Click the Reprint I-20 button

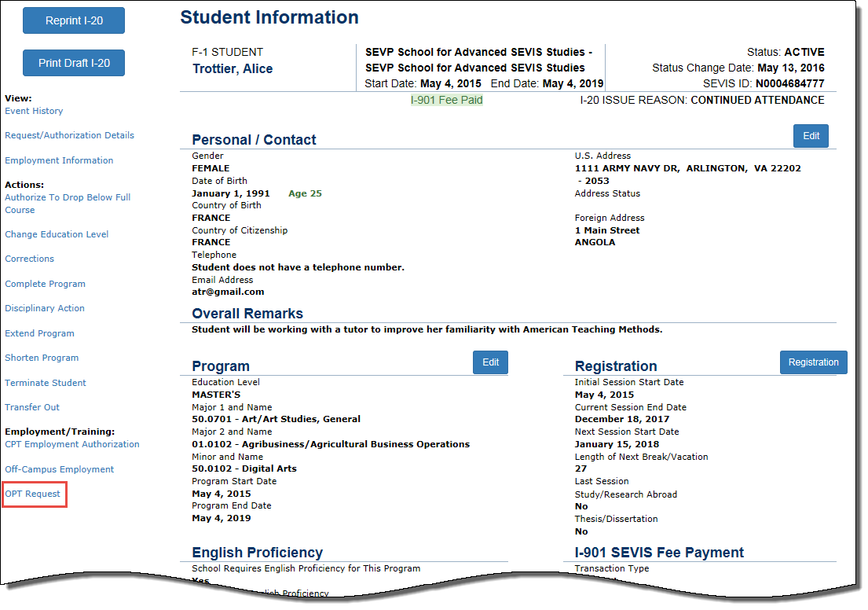click(74, 20)
